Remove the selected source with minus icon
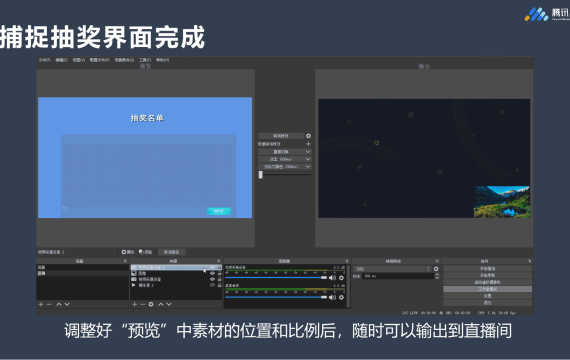Screen dimensions: 570x360 [142, 304]
